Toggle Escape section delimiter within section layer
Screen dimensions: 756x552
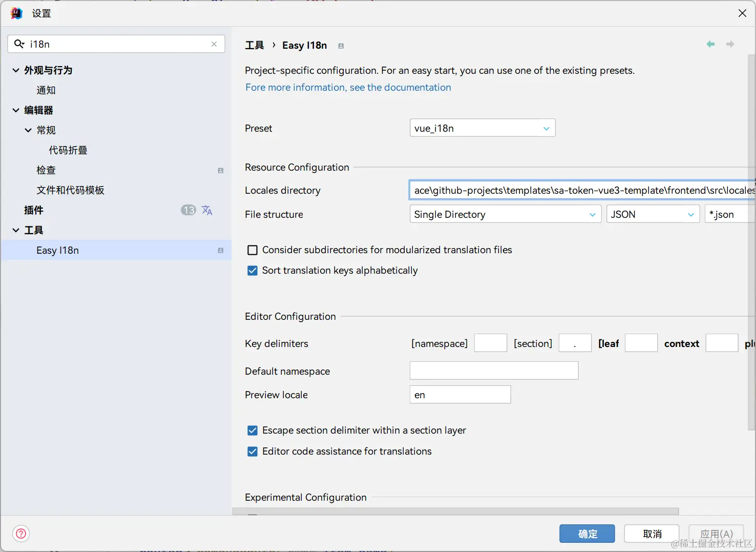253,431
